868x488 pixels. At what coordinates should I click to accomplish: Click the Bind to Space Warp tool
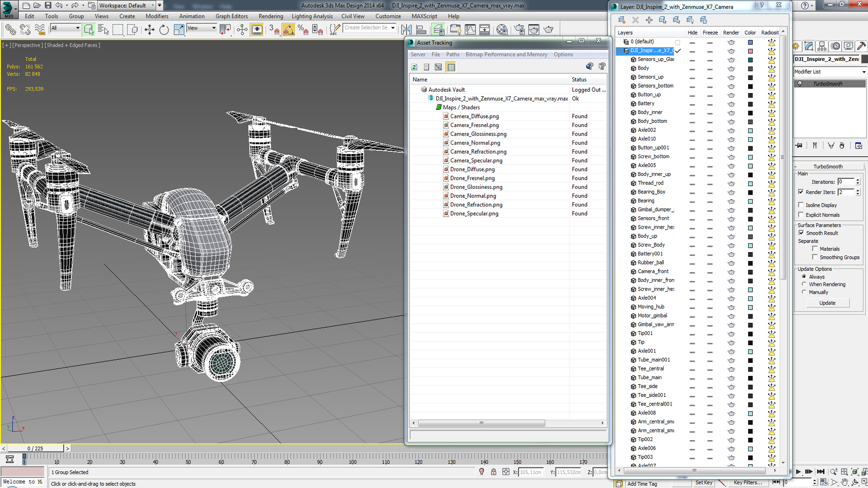[40, 30]
